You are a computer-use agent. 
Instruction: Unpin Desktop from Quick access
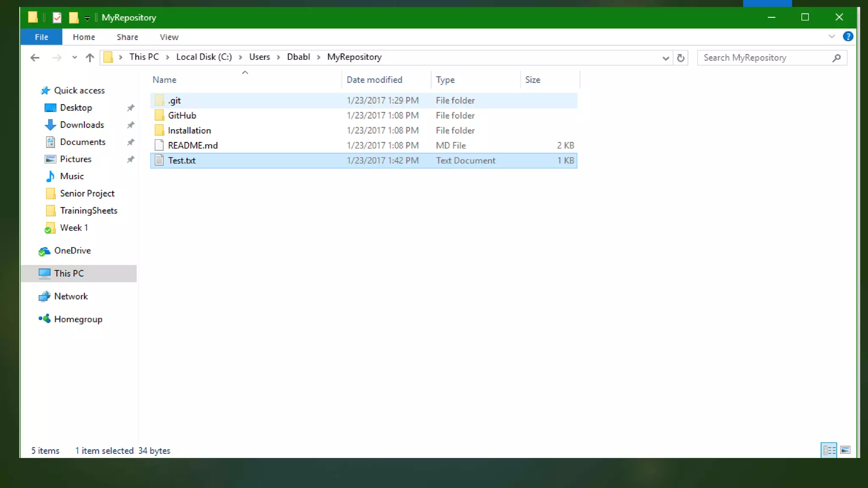(x=131, y=108)
